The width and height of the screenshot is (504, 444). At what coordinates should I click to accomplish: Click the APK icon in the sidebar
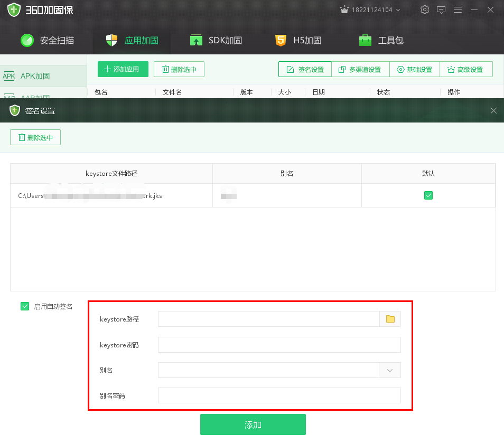coord(8,76)
